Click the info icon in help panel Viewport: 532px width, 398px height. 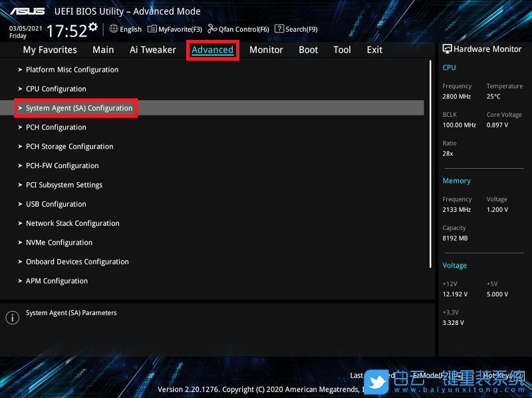(x=12, y=318)
